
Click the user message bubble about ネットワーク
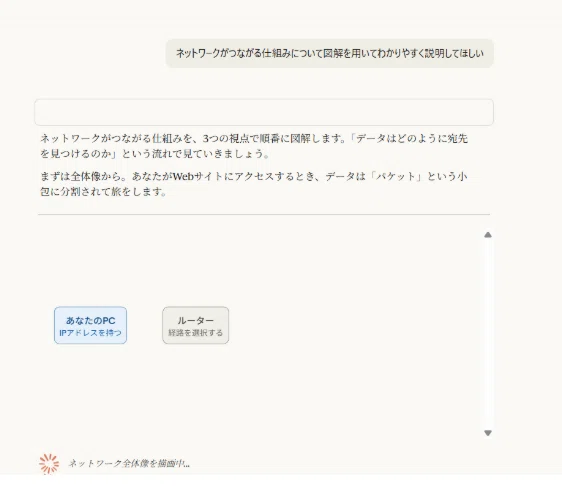pyautogui.click(x=329, y=53)
